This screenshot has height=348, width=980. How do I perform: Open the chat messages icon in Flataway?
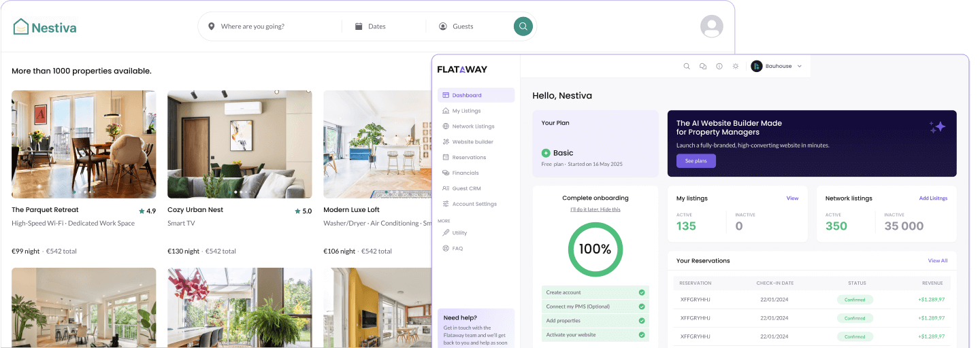[x=703, y=66]
